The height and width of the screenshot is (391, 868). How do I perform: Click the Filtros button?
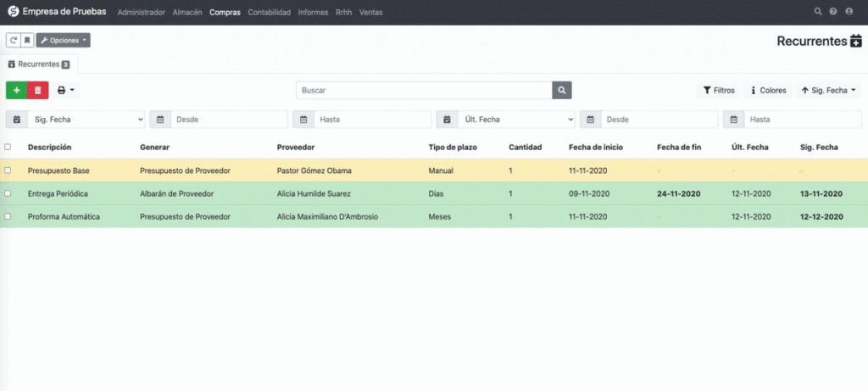[x=719, y=90]
